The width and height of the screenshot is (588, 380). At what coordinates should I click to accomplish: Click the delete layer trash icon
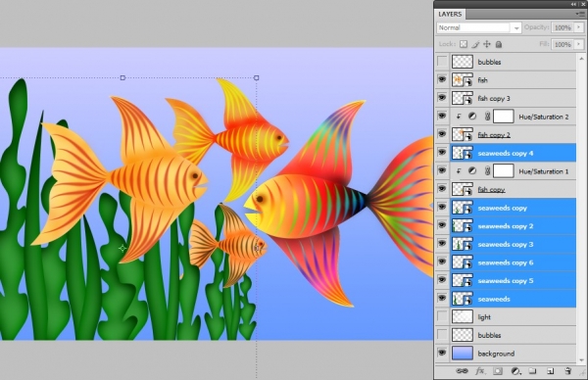(567, 371)
